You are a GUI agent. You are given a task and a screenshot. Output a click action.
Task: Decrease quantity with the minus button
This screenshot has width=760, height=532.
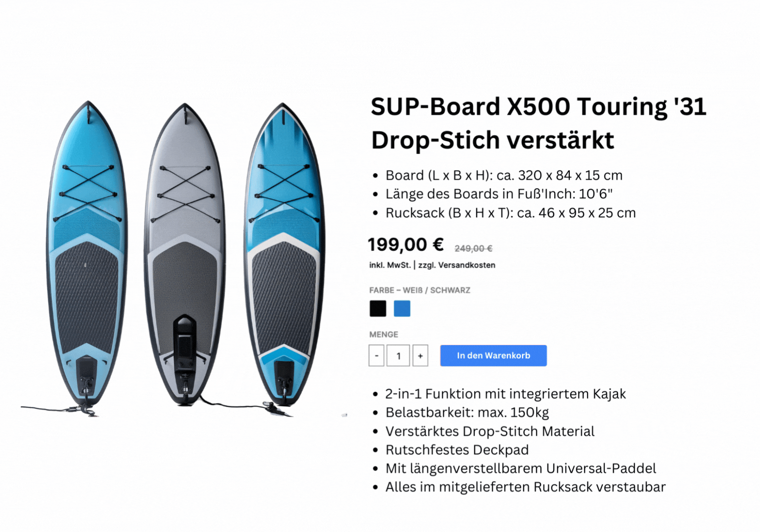pyautogui.click(x=376, y=356)
